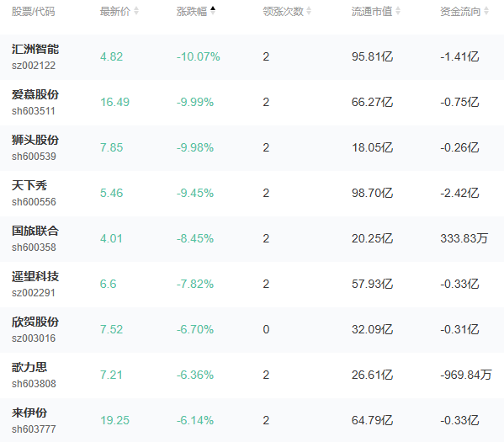The width and height of the screenshot is (504, 442).
Task: Select stock code sz002291
Action: click(34, 293)
